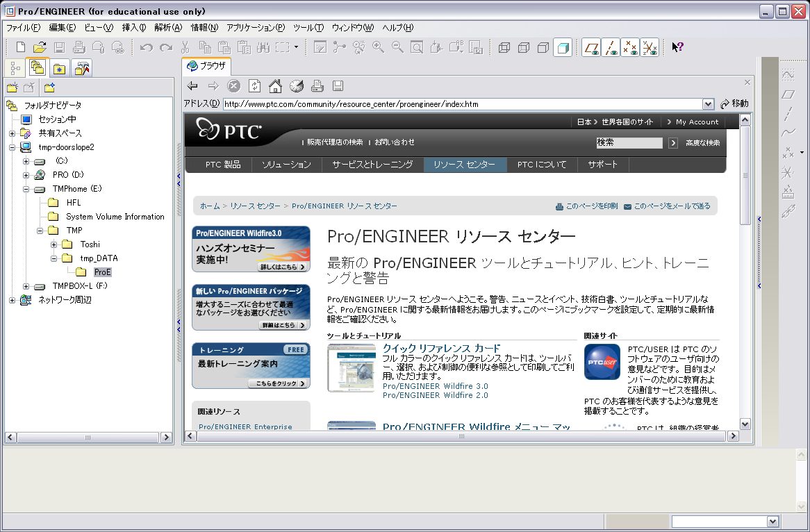Open the 挿入(I) menu
Screen dimensions: 810x532
pyautogui.click(x=134, y=28)
